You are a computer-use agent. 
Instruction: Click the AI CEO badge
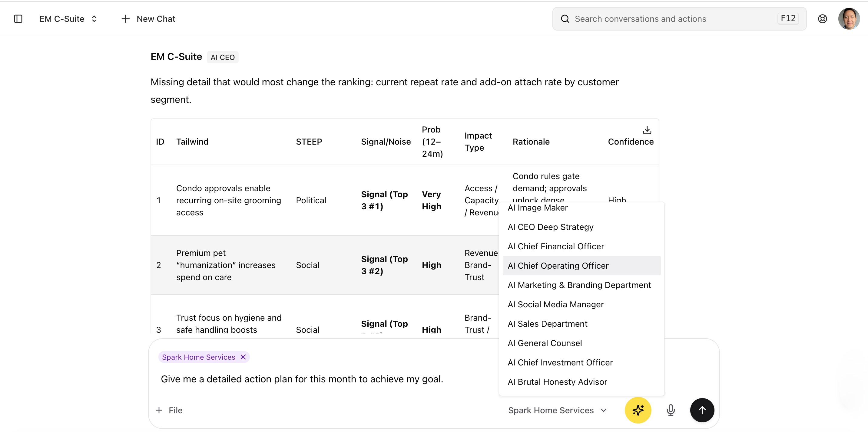click(x=223, y=57)
